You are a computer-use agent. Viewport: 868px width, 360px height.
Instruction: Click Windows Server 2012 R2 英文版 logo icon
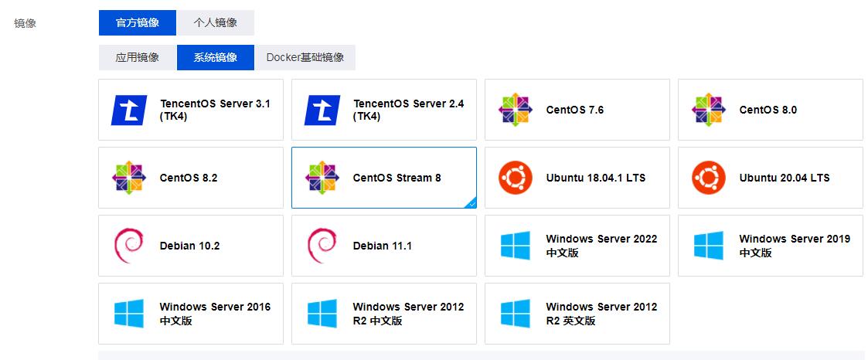[x=516, y=314]
